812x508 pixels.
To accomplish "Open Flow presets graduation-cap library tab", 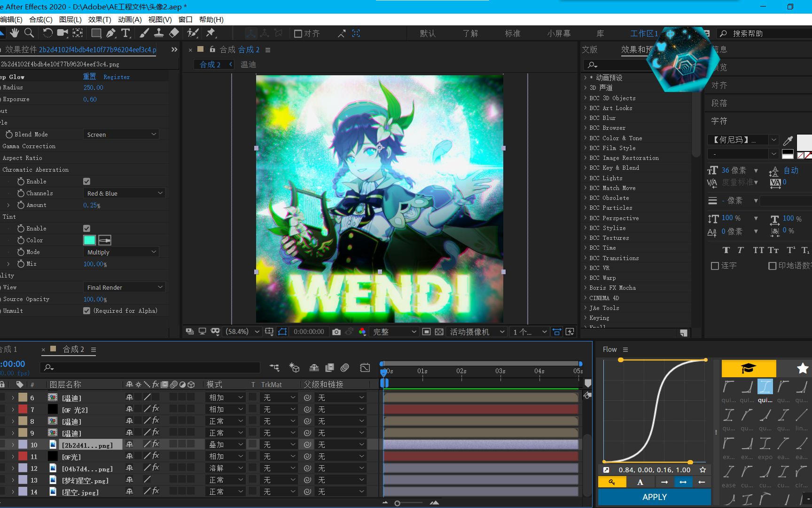I will [749, 368].
